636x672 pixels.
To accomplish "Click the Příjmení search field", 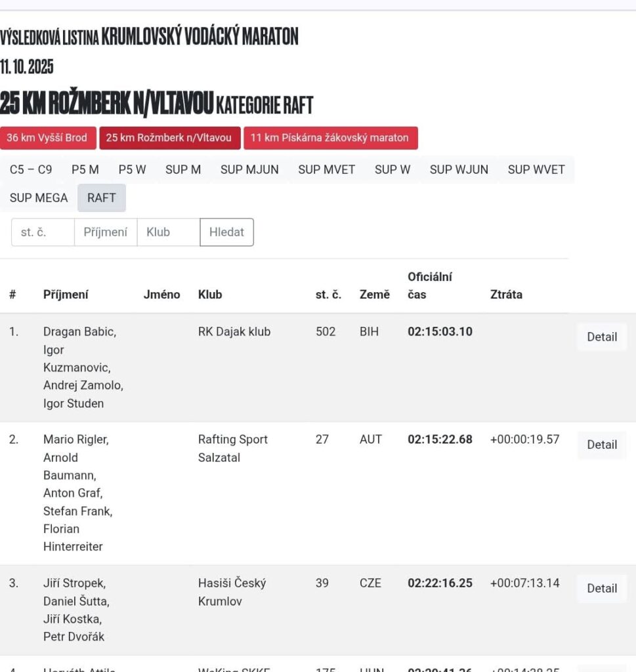I will point(105,232).
